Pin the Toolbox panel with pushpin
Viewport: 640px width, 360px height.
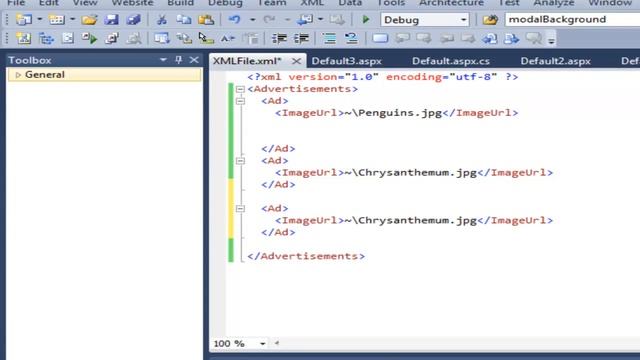(178, 60)
